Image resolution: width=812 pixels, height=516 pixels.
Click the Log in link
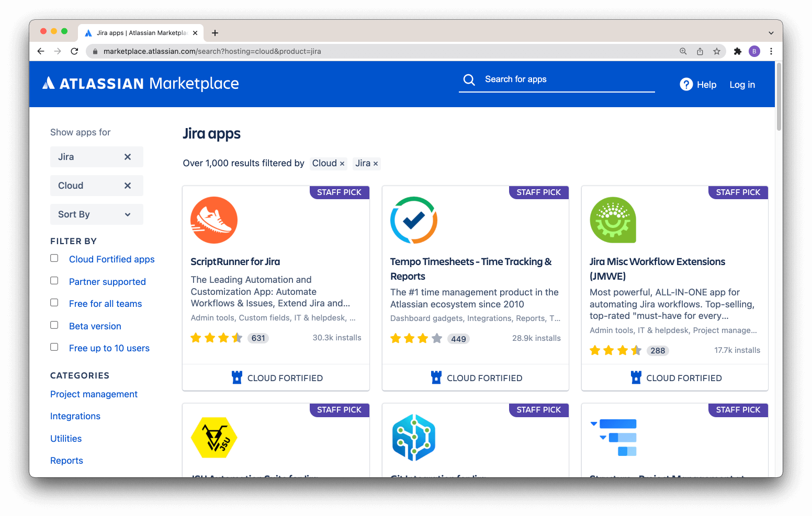(742, 84)
